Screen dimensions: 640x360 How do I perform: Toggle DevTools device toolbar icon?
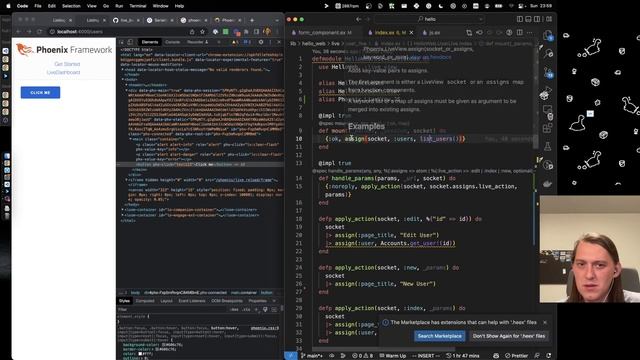click(130, 42)
